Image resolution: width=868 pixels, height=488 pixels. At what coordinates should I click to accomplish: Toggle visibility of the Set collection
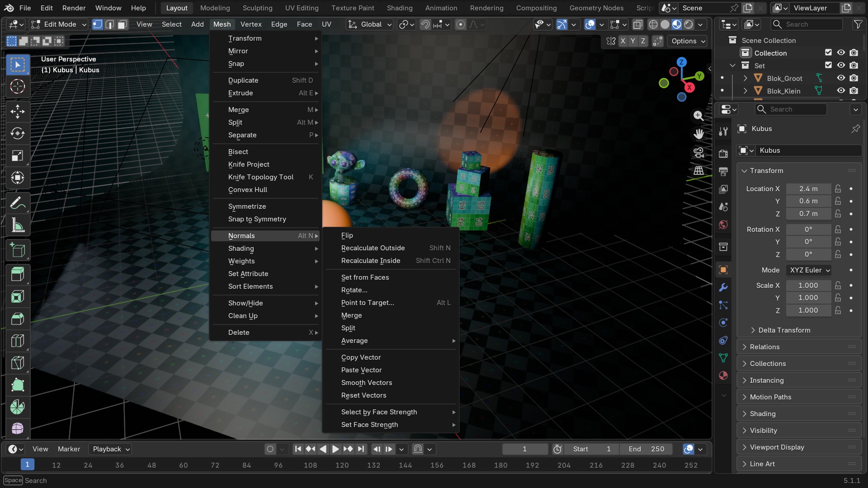(x=841, y=66)
